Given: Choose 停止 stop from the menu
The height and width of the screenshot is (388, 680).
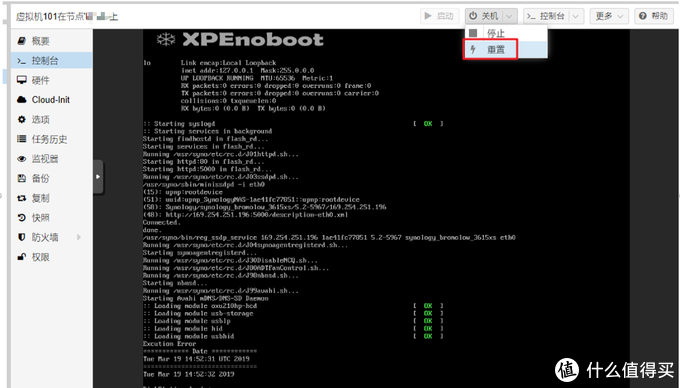Looking at the screenshot, I should (x=506, y=33).
